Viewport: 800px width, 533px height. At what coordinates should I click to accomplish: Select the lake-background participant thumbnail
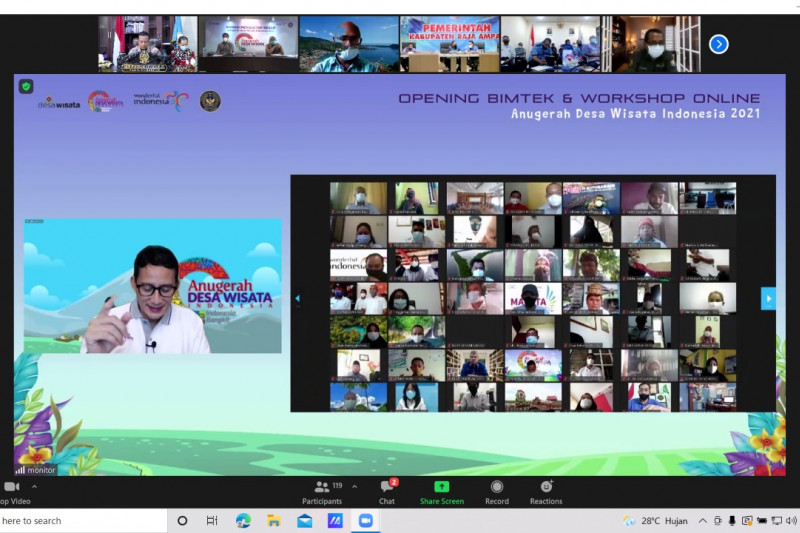click(x=349, y=44)
